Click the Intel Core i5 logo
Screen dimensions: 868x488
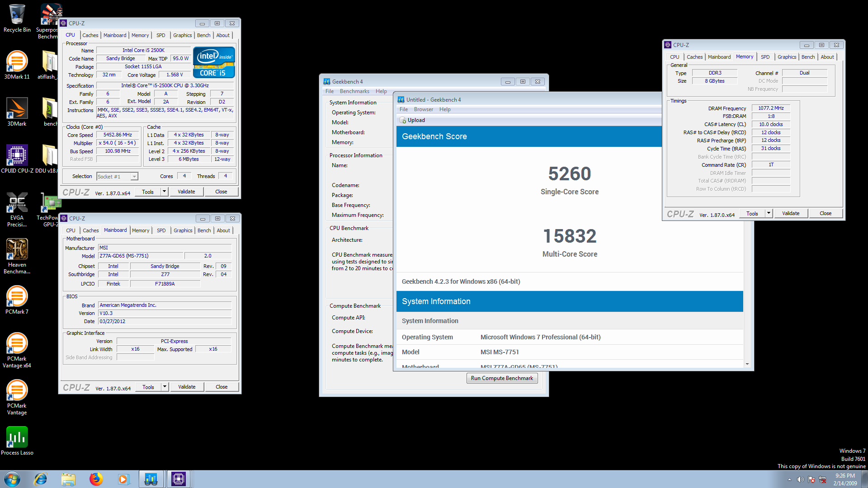point(214,62)
